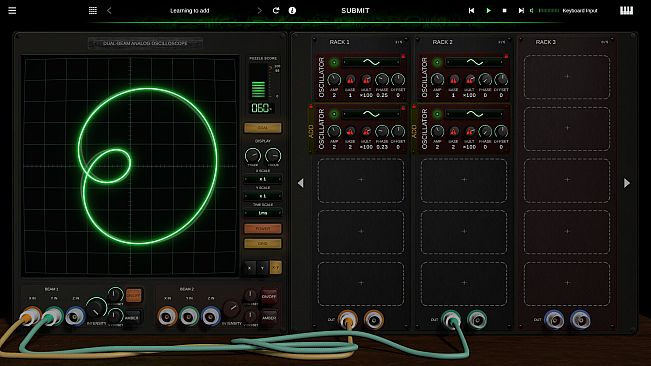Go to previous puzzle with left chevron

109,10
